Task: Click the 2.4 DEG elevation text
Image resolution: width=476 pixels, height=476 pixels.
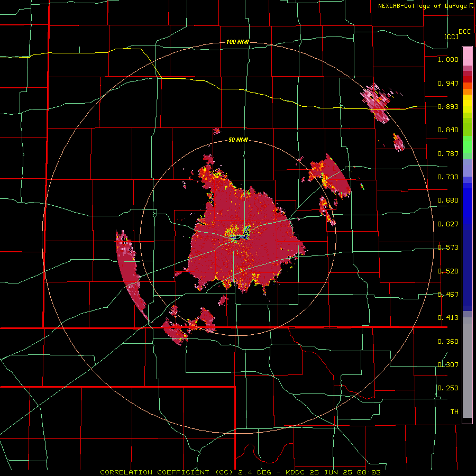Action: 254,472
